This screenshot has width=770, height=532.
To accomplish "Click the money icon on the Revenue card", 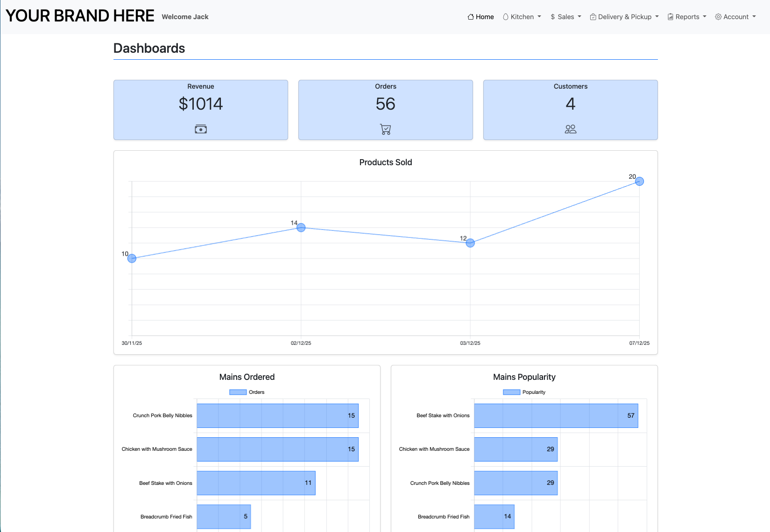I will coord(201,129).
